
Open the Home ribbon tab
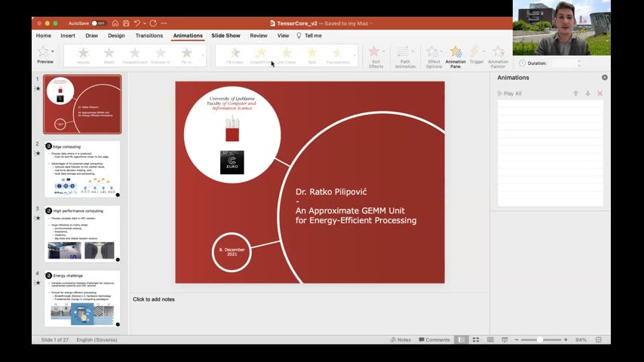tap(44, 35)
